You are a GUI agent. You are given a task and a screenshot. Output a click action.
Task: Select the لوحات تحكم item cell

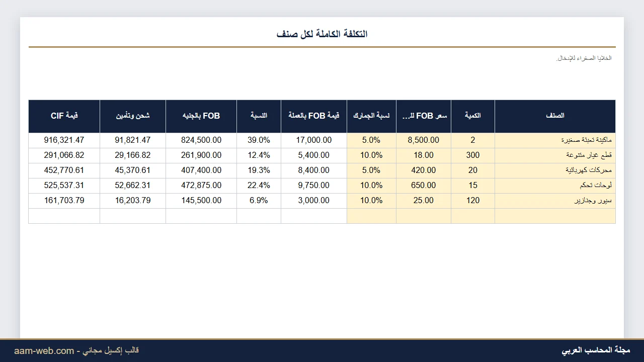coord(555,186)
